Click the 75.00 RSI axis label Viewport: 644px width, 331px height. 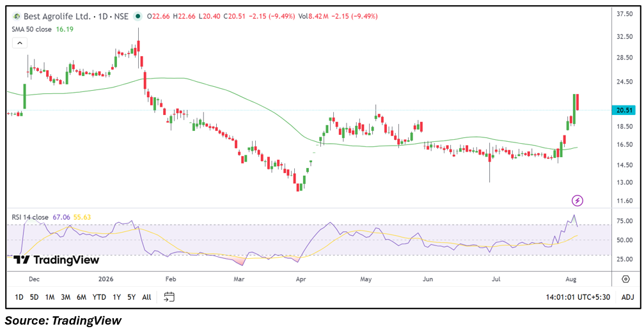point(624,221)
